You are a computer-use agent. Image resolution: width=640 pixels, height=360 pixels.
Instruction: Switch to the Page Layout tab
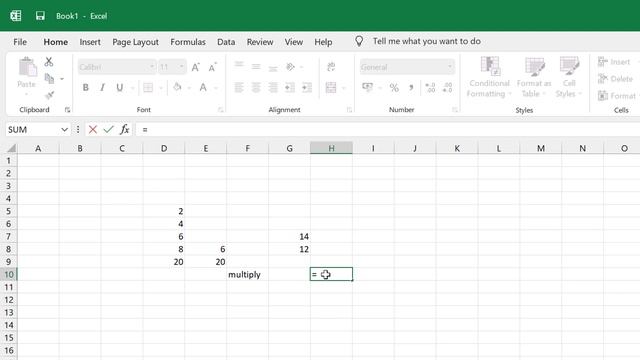(136, 42)
